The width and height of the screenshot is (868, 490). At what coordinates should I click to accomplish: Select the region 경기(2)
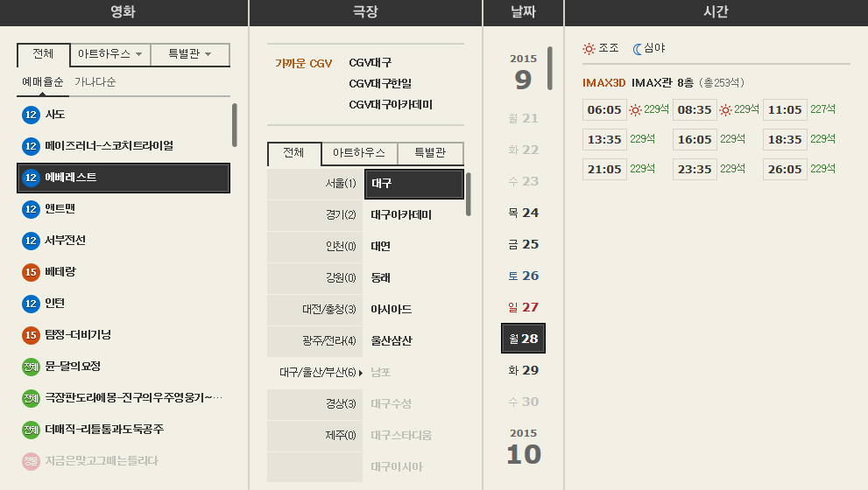[x=315, y=214]
